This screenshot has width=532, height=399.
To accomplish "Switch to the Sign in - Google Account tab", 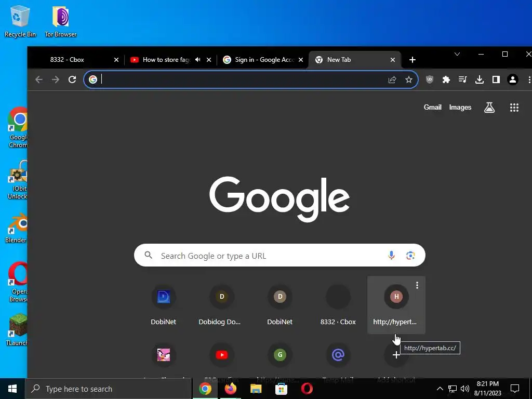I will tap(263, 60).
